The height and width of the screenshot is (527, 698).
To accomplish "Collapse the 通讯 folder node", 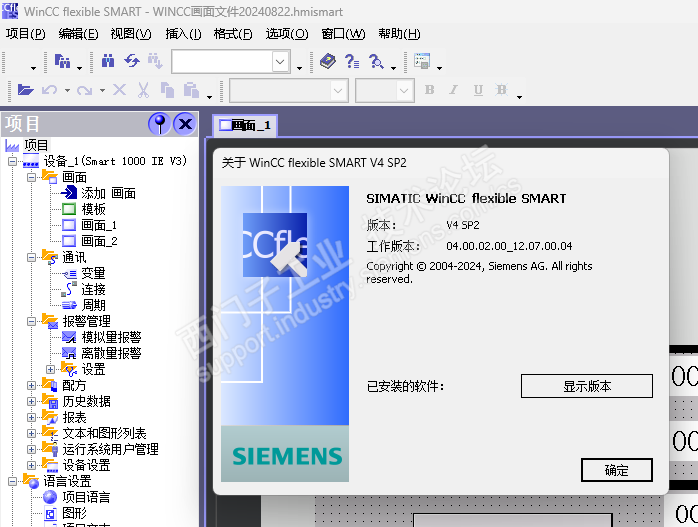I will [x=31, y=257].
